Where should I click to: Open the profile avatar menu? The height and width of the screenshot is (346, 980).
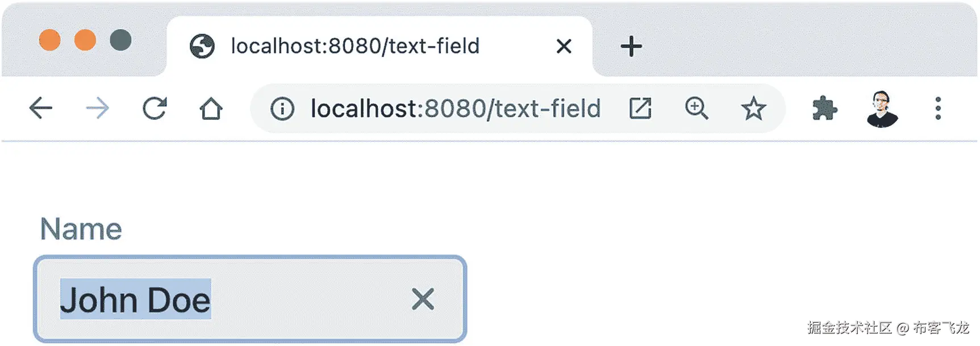pos(882,108)
